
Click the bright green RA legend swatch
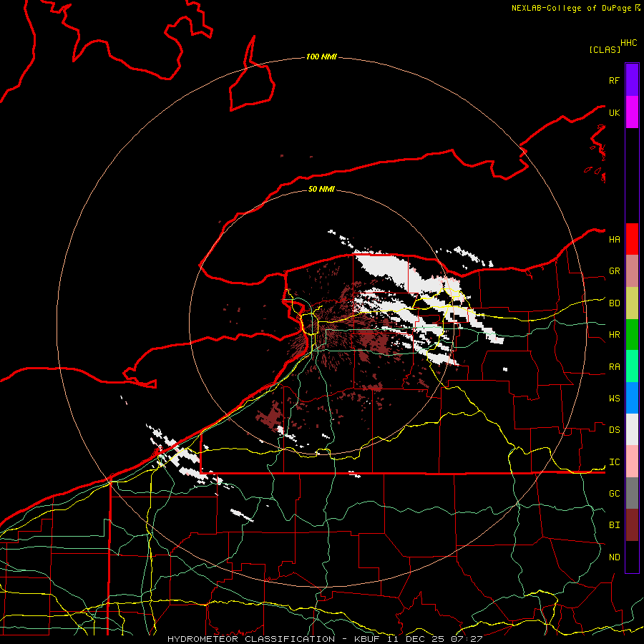(632, 366)
